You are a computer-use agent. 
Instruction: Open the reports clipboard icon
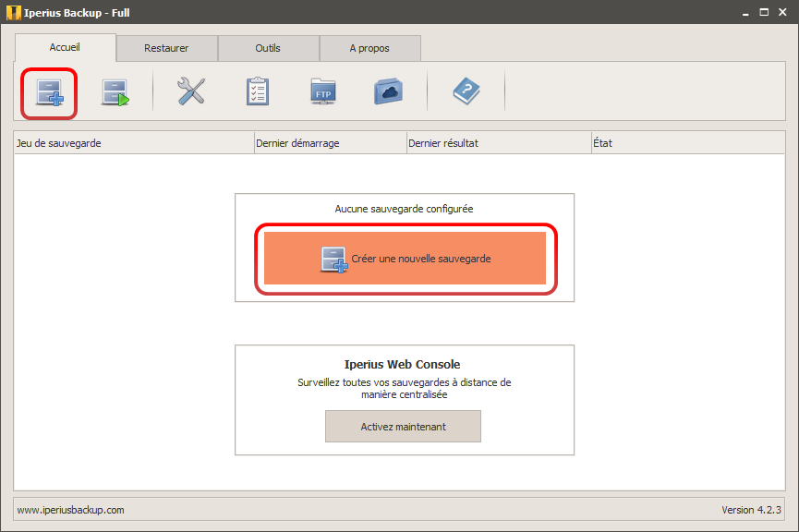(x=258, y=91)
